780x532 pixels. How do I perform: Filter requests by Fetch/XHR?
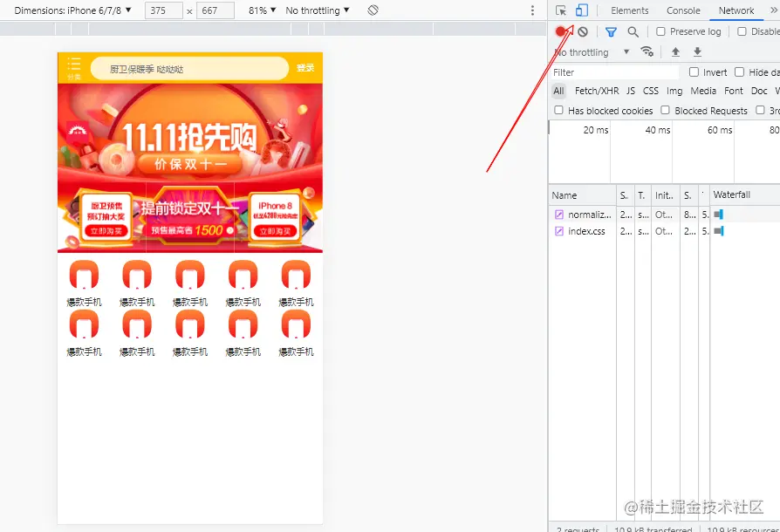pyautogui.click(x=597, y=91)
